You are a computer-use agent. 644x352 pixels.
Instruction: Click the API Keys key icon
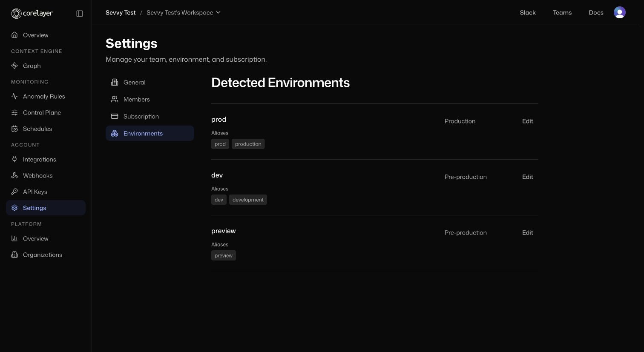pyautogui.click(x=14, y=192)
